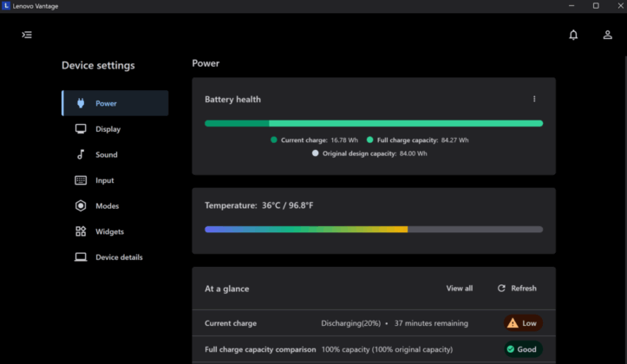Click the page vertical scrollbar
The image size is (627, 364).
click(625, 208)
